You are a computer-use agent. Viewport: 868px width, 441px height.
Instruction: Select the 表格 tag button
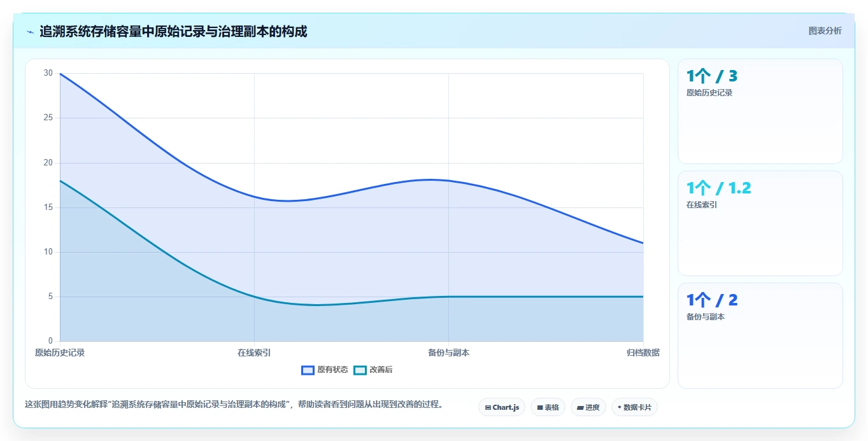tap(548, 407)
